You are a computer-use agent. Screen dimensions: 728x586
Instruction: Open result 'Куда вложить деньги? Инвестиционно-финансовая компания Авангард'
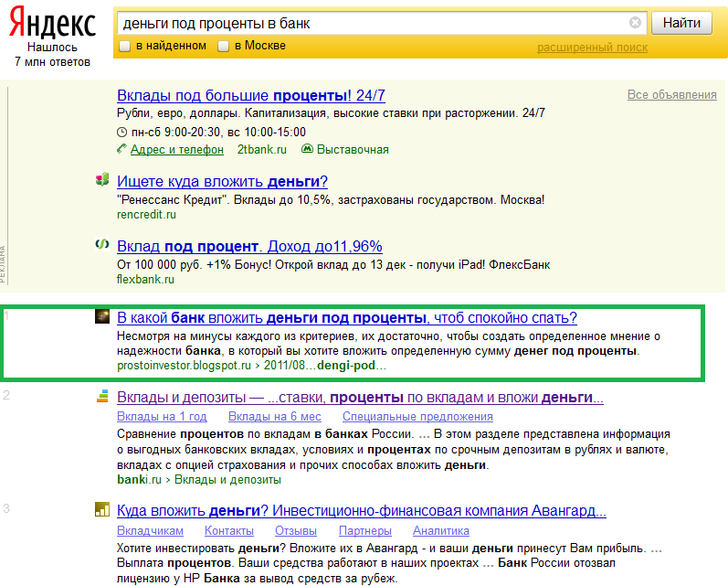pos(361,511)
